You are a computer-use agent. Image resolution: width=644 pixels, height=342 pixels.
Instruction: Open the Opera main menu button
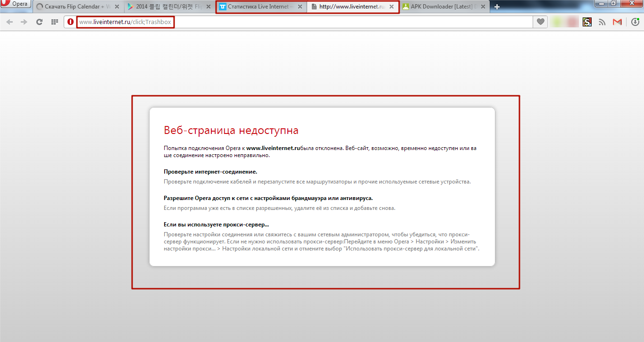16,4
